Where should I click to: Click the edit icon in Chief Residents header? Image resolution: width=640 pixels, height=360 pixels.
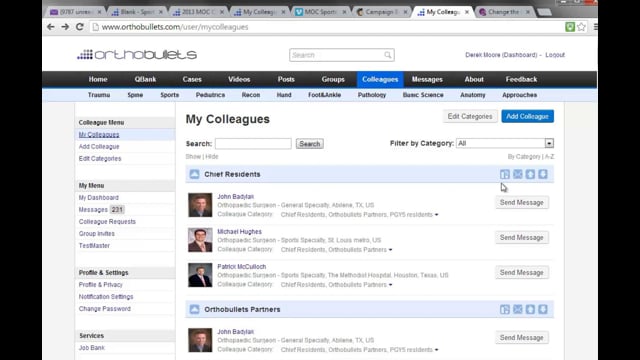pos(505,174)
